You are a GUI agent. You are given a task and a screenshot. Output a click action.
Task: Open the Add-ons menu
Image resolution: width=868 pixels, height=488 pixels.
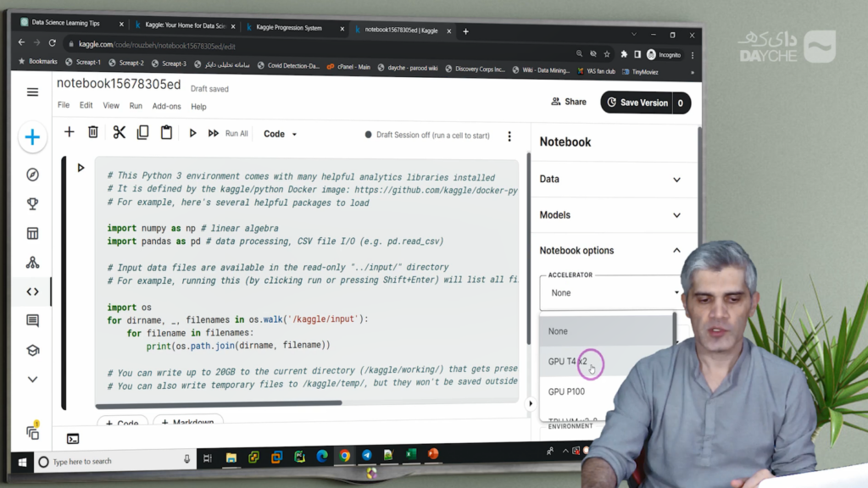pyautogui.click(x=167, y=106)
